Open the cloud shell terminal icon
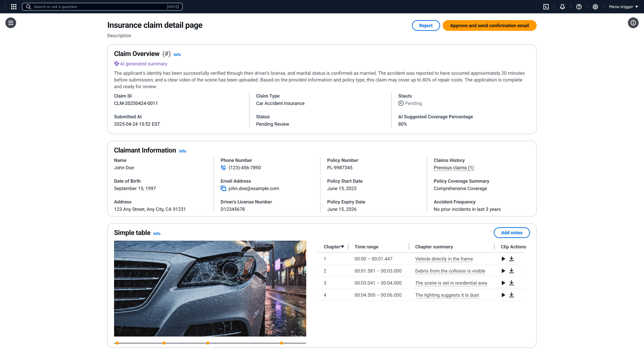Screen dimensions: 644x362 tap(546, 7)
